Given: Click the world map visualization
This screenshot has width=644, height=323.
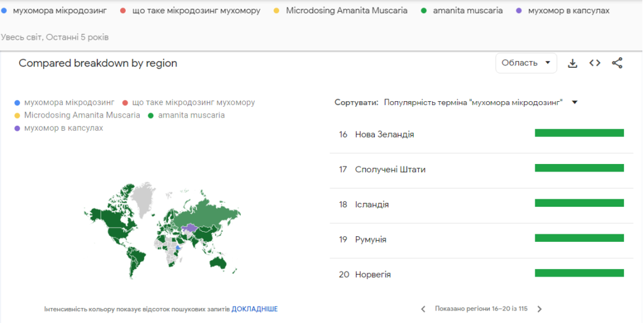Looking at the screenshot, I should coord(164,229).
